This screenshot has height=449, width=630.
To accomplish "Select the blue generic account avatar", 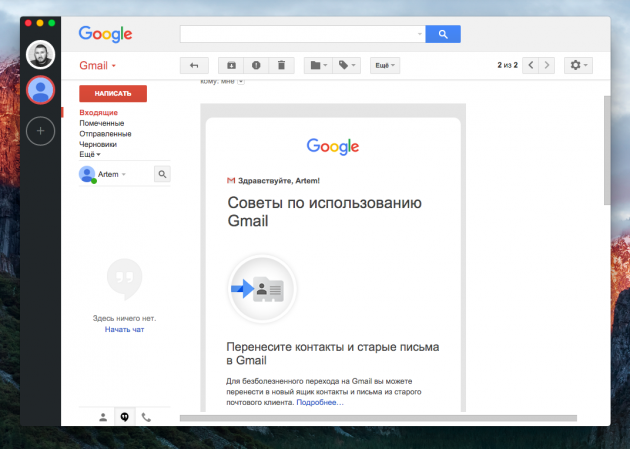I will click(40, 90).
